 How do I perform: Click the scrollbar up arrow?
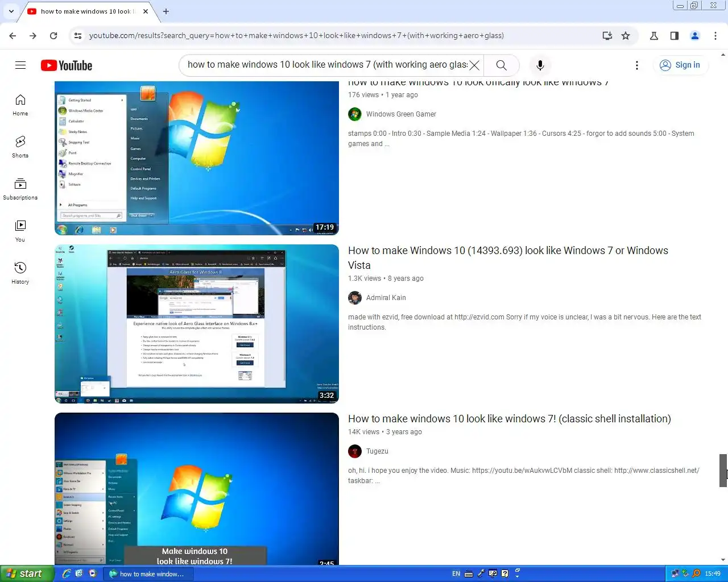coord(723,55)
